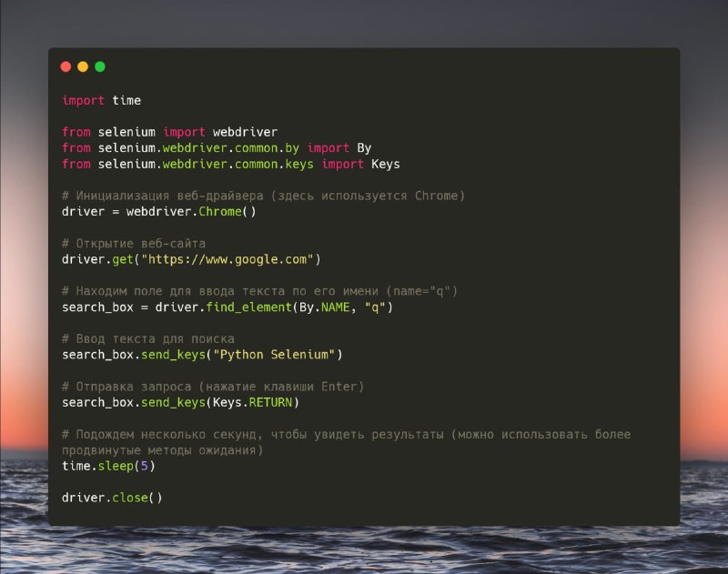Click 'RETURN' in Keys.RETURN

[x=270, y=402]
